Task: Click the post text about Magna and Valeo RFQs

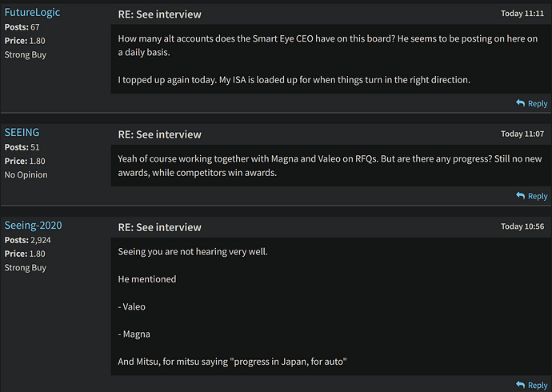Action: [331, 166]
